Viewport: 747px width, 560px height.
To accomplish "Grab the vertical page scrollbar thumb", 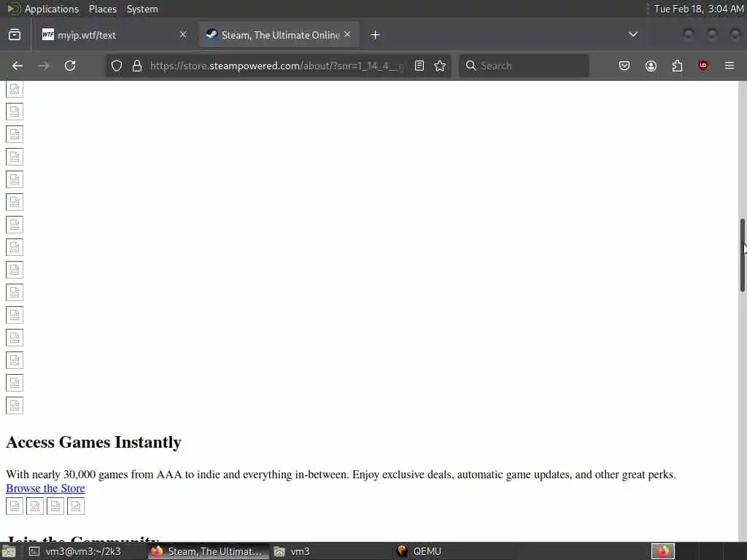I will tap(742, 255).
